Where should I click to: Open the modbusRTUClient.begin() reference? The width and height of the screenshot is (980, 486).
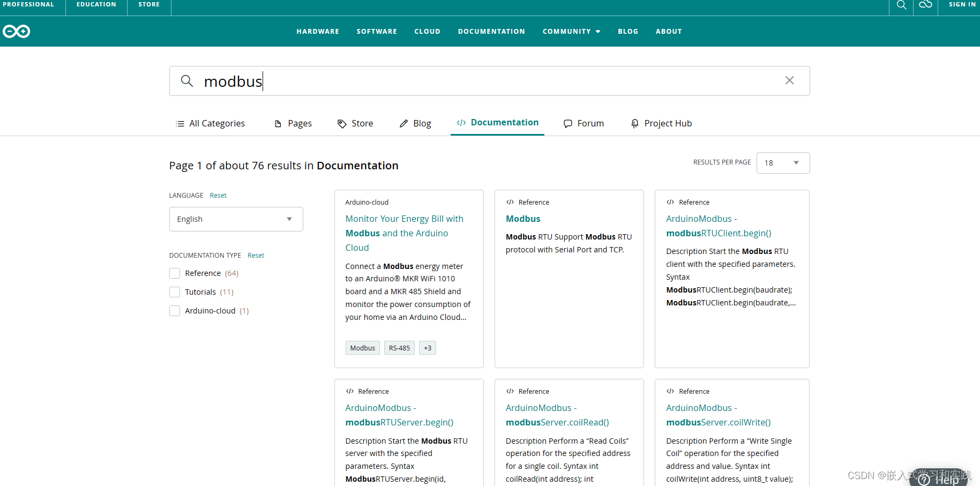point(719,226)
